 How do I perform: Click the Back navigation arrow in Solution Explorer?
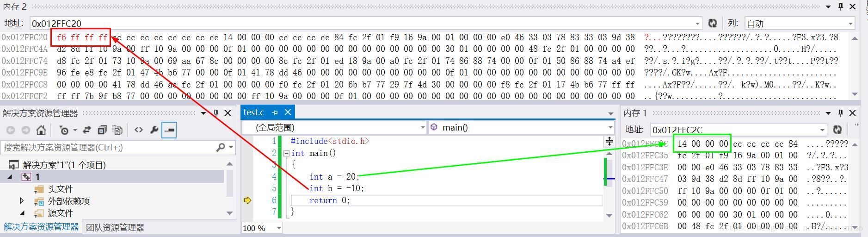(10, 131)
